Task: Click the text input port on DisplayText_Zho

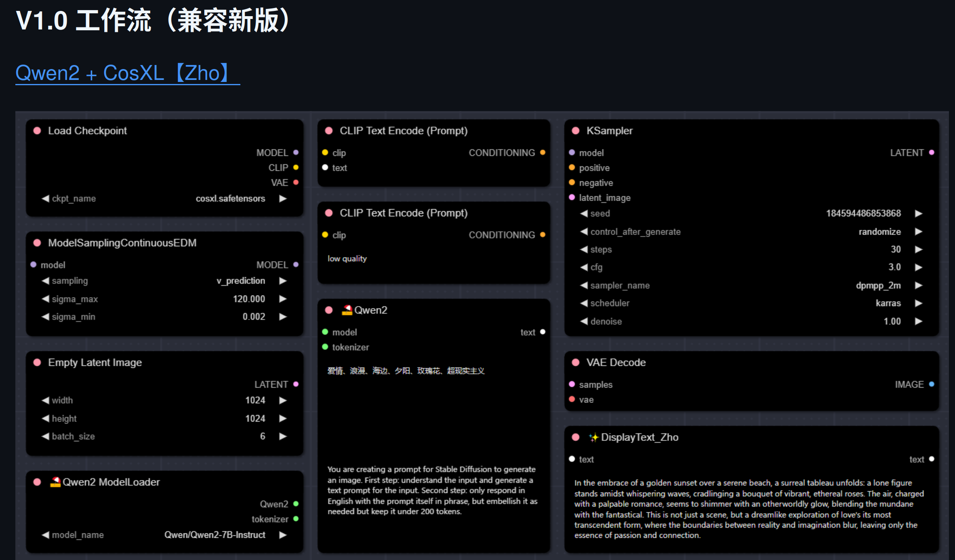Action: tap(572, 459)
